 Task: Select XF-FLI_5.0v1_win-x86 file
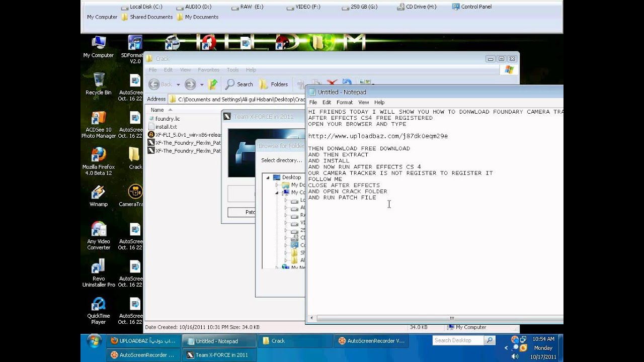pos(184,135)
